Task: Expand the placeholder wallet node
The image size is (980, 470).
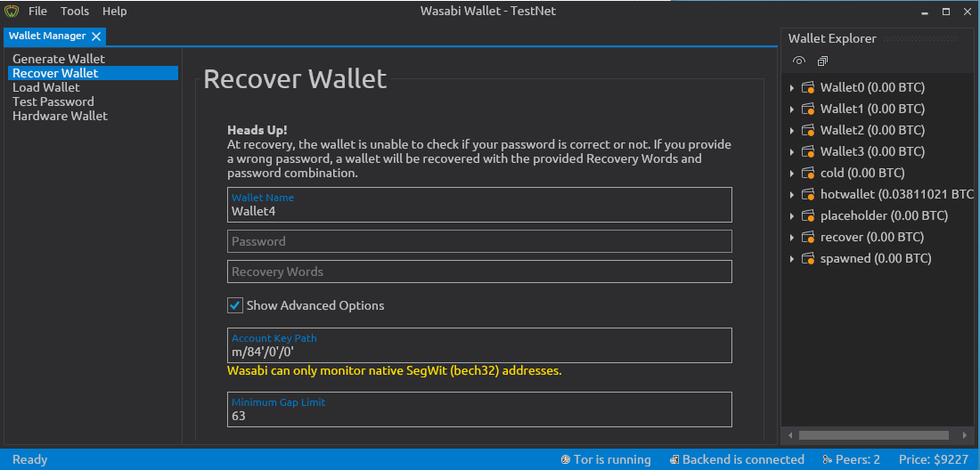Action: [792, 216]
